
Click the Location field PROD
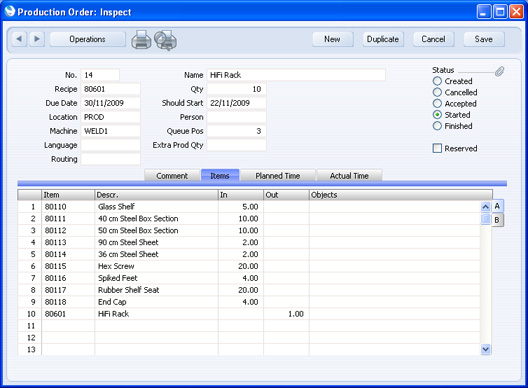coord(110,117)
